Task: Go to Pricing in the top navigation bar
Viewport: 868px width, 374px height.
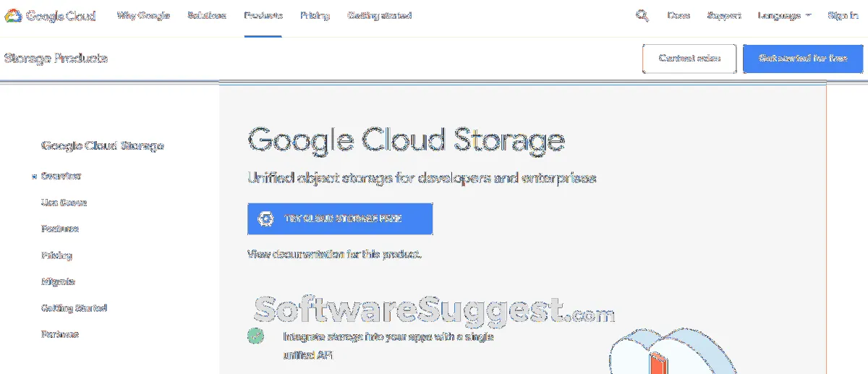Action: tap(315, 16)
